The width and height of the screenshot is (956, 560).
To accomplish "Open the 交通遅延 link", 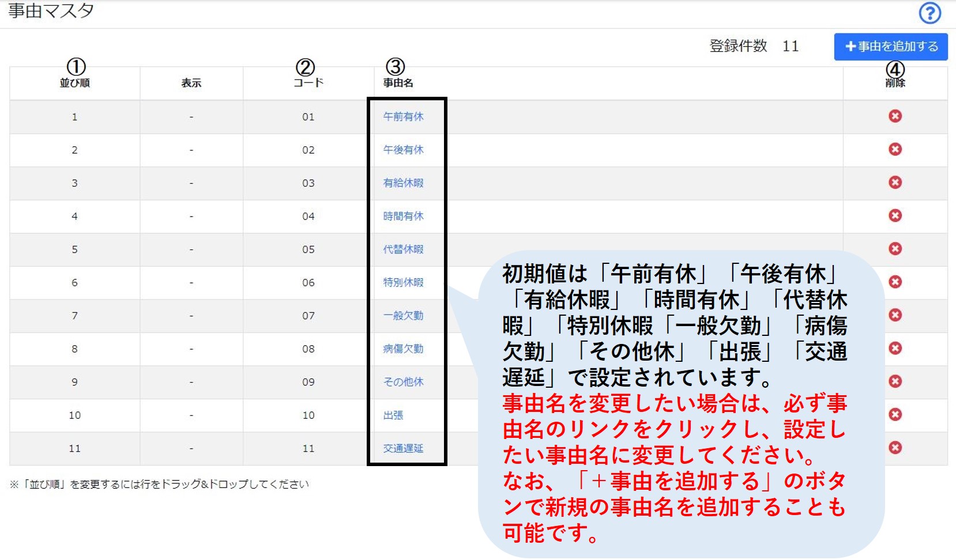I will (x=403, y=448).
